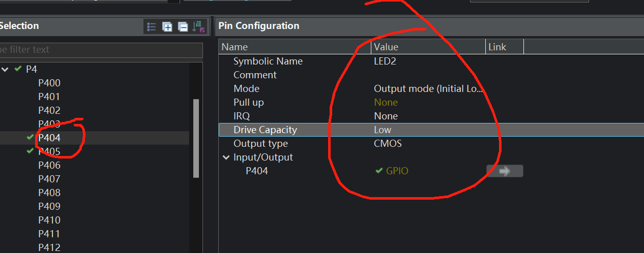644x253 pixels.
Task: Open the Pull up None dropdown
Action: 428,102
